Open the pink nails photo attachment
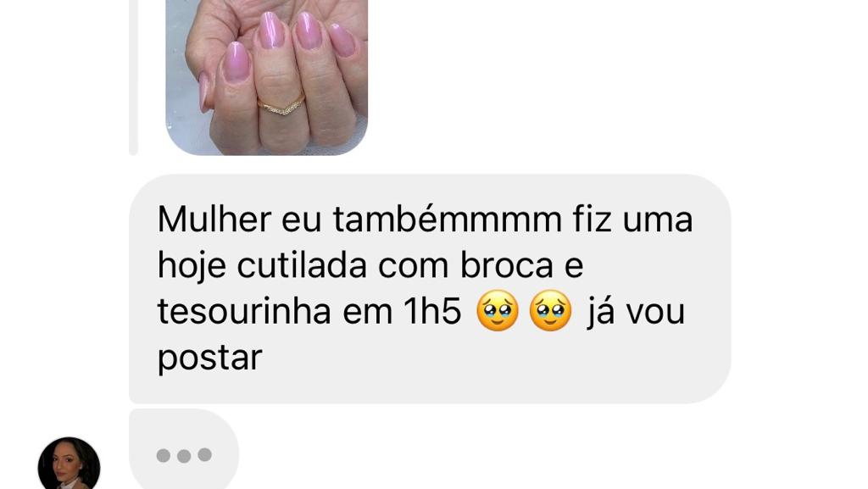Image resolution: width=868 pixels, height=489 pixels. pyautogui.click(x=267, y=77)
